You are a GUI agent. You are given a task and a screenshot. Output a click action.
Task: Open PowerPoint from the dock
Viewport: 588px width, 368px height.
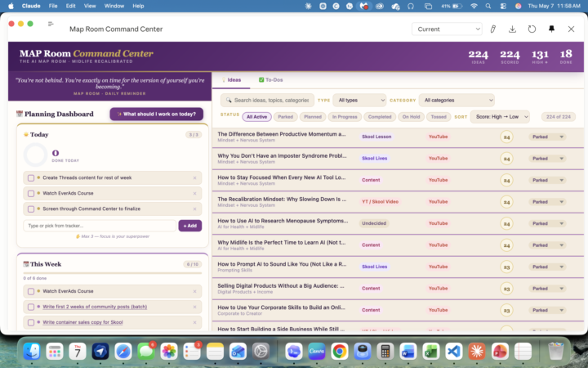[500, 352]
